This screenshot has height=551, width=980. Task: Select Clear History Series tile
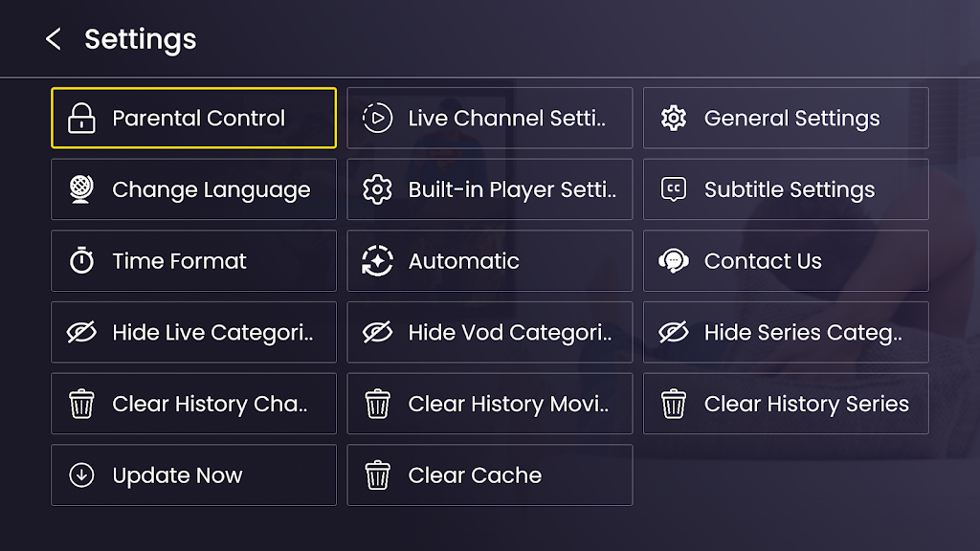[785, 404]
